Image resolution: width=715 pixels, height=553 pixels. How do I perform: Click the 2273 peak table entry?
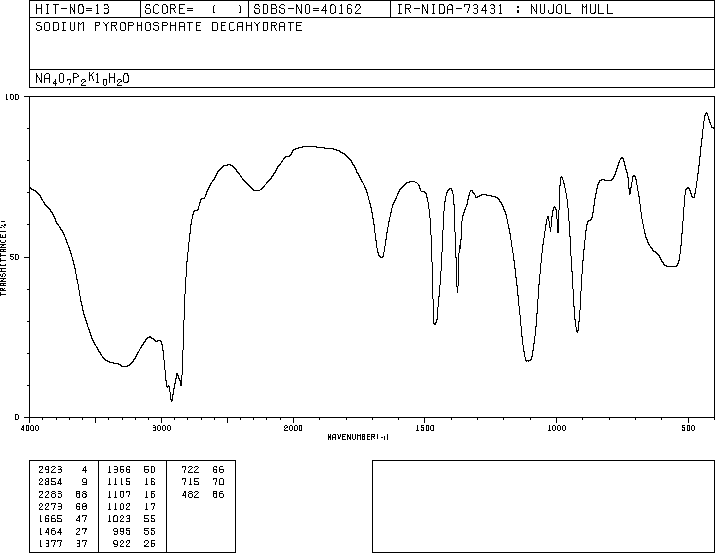click(63, 506)
